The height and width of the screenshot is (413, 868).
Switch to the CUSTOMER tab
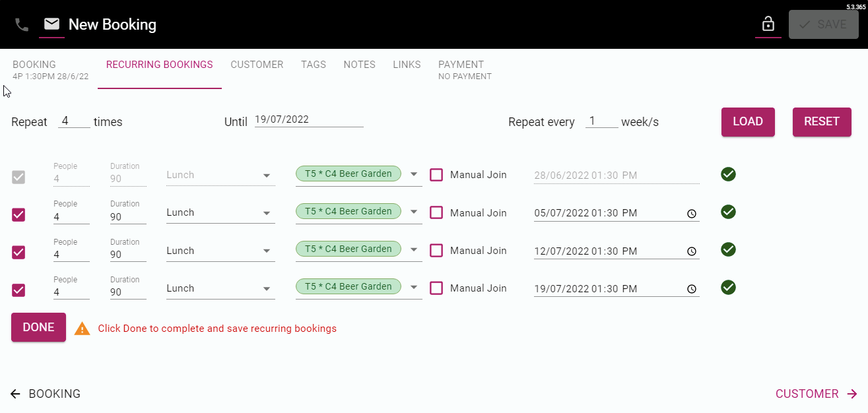coord(257,64)
